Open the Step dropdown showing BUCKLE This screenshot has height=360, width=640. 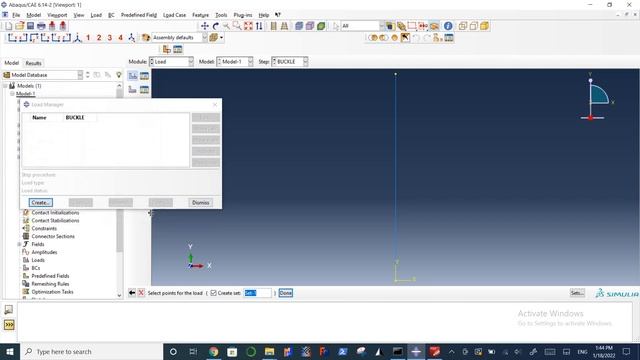tap(290, 62)
